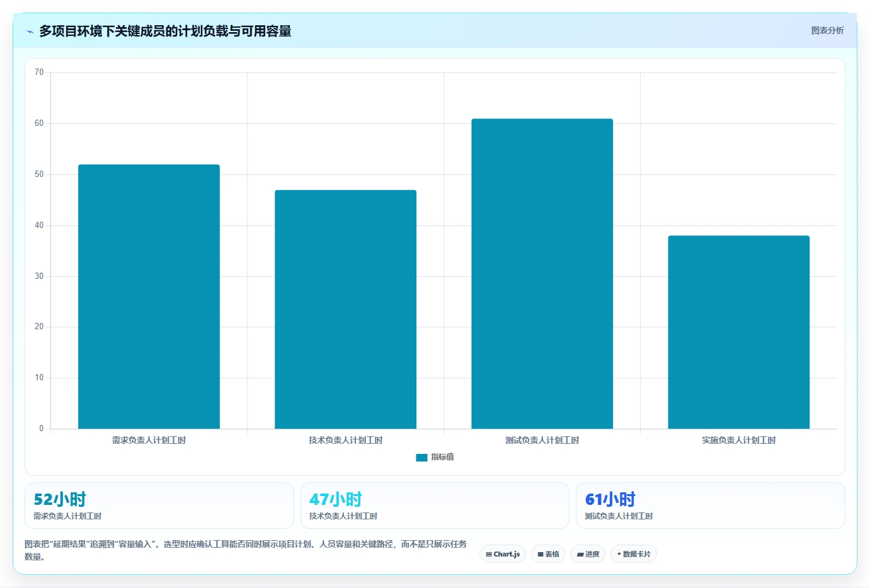The image size is (870, 588).
Task: Click the 进度 tag chip
Action: (x=588, y=554)
